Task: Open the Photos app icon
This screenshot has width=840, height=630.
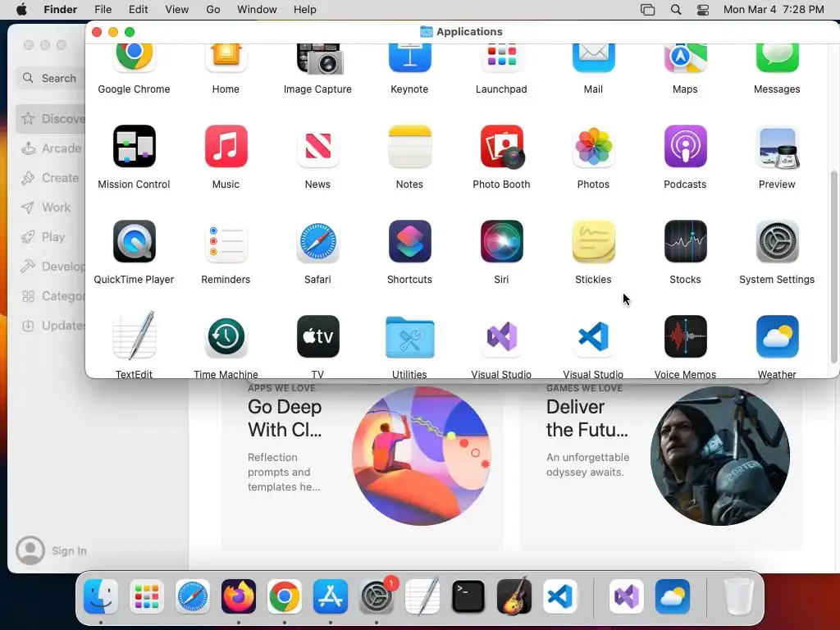Action: [x=593, y=146]
